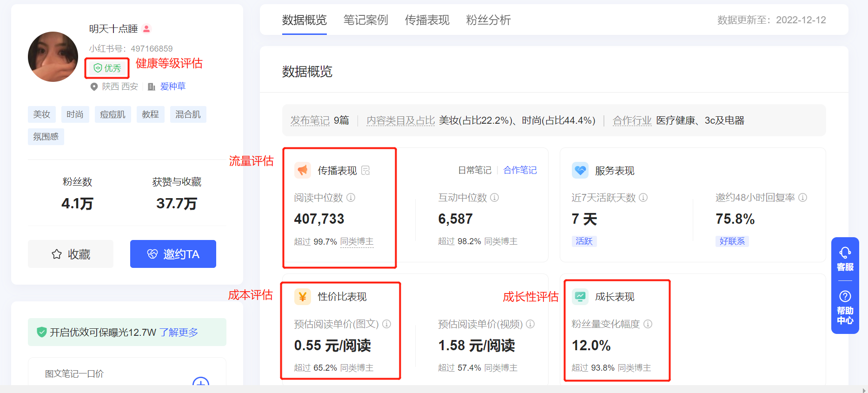The height and width of the screenshot is (393, 868).
Task: Click the 内容类目及占比 label
Action: (x=401, y=120)
